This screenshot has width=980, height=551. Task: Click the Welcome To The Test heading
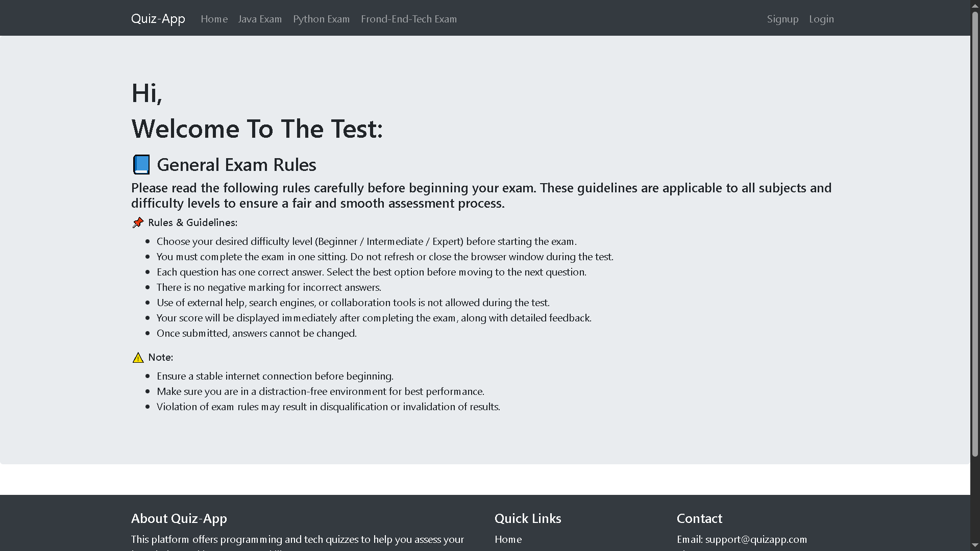[257, 129]
